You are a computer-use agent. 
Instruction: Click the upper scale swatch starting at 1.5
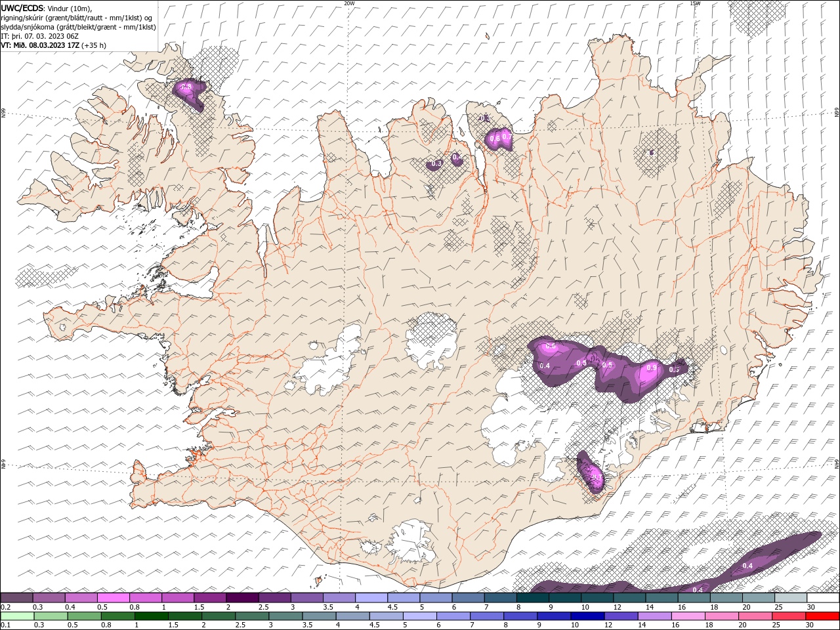[x=210, y=598]
